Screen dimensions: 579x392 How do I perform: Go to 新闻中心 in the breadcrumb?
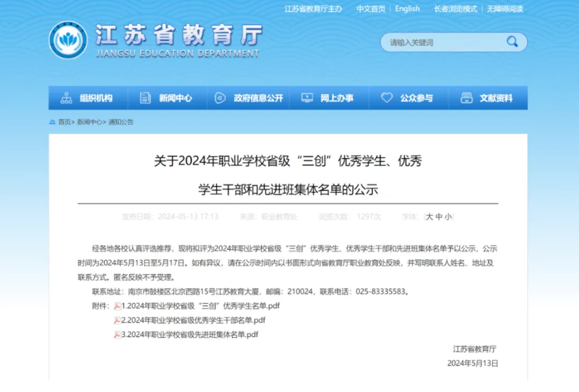click(x=90, y=122)
